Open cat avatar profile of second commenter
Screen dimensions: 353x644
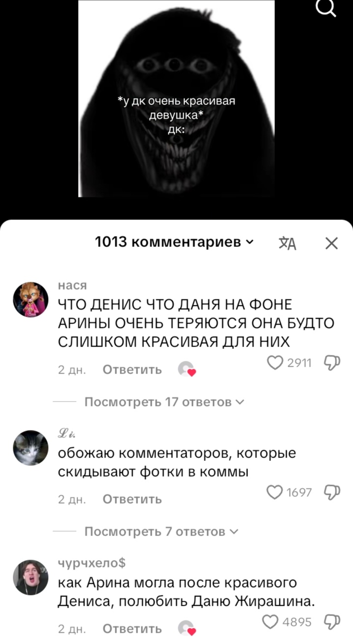30,448
